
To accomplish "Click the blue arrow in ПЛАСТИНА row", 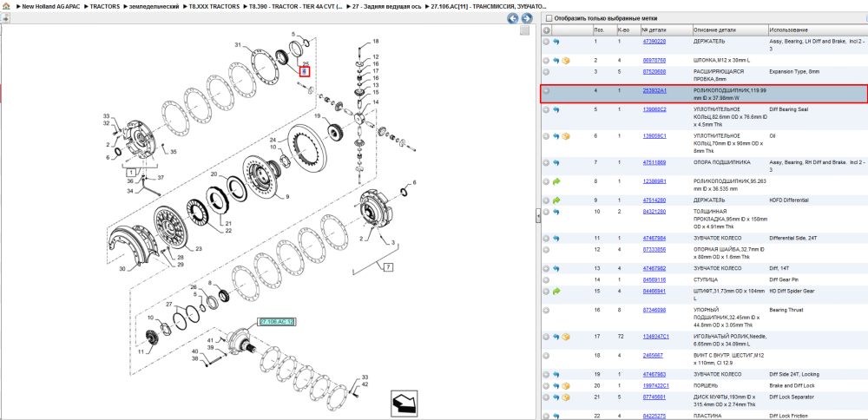I will 556,417.
